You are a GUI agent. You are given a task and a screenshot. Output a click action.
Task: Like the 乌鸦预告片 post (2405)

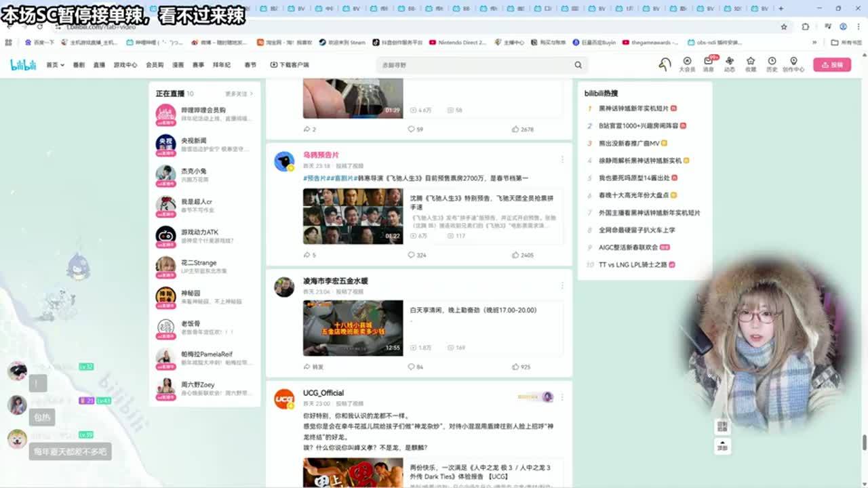tap(522, 255)
